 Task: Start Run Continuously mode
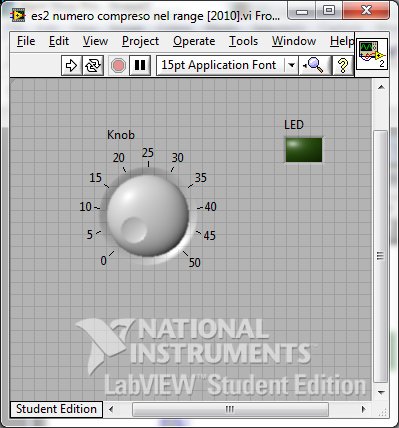point(93,65)
